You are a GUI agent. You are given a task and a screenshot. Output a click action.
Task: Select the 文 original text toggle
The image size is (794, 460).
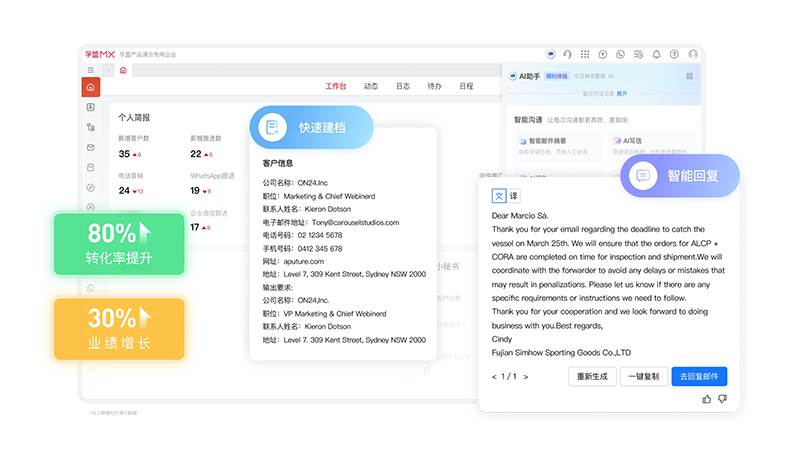pos(499,196)
